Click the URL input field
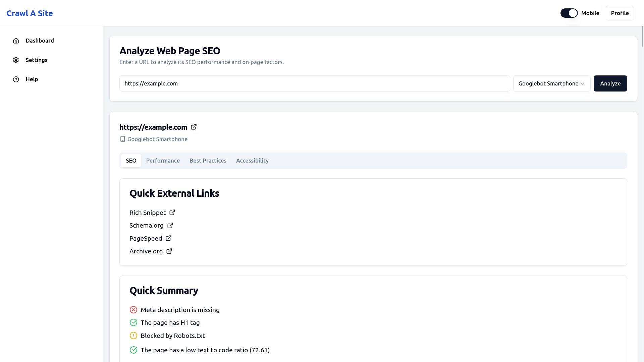This screenshot has height=362, width=644. click(314, 83)
